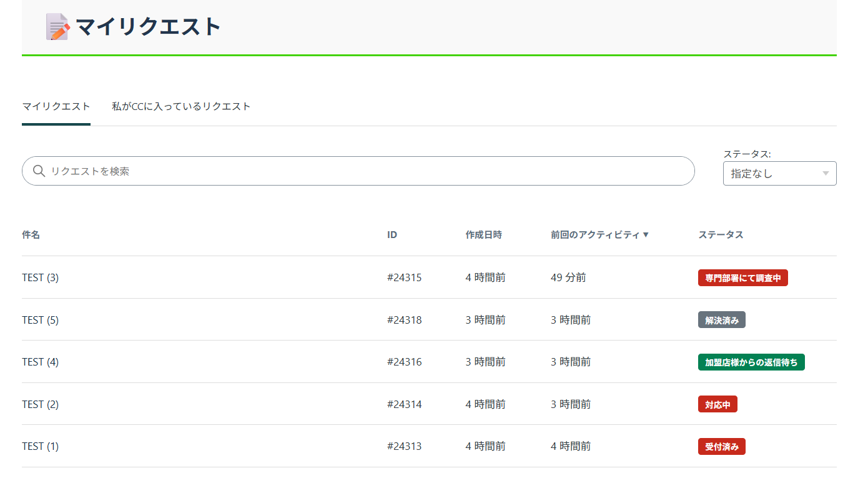
Task: Open the TEST (1) request
Action: (41, 446)
